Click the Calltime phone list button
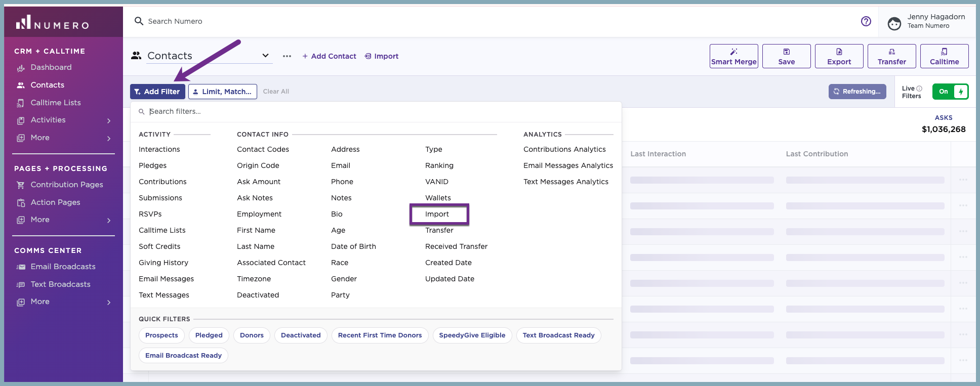This screenshot has width=980, height=386. 944,56
